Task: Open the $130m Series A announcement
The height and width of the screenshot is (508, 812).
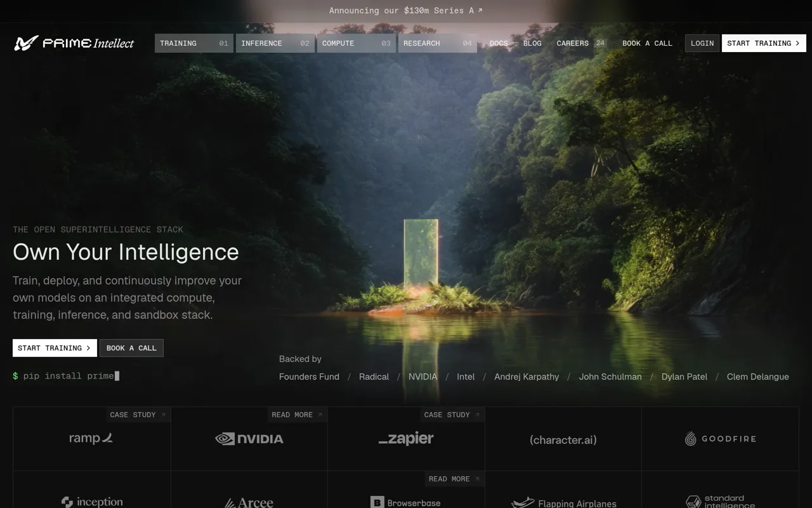Action: [x=406, y=11]
